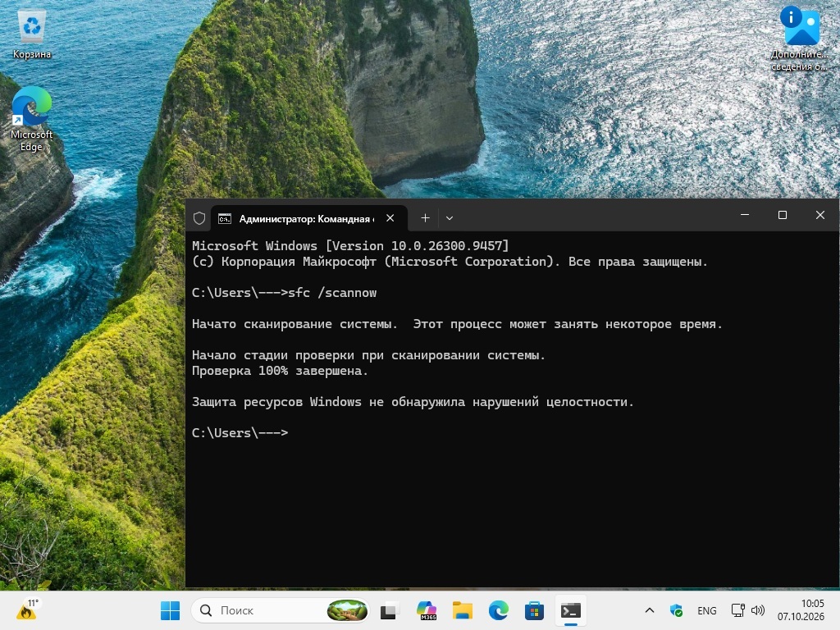Open the volume speaker tray icon
This screenshot has height=630, width=840.
coord(757,610)
